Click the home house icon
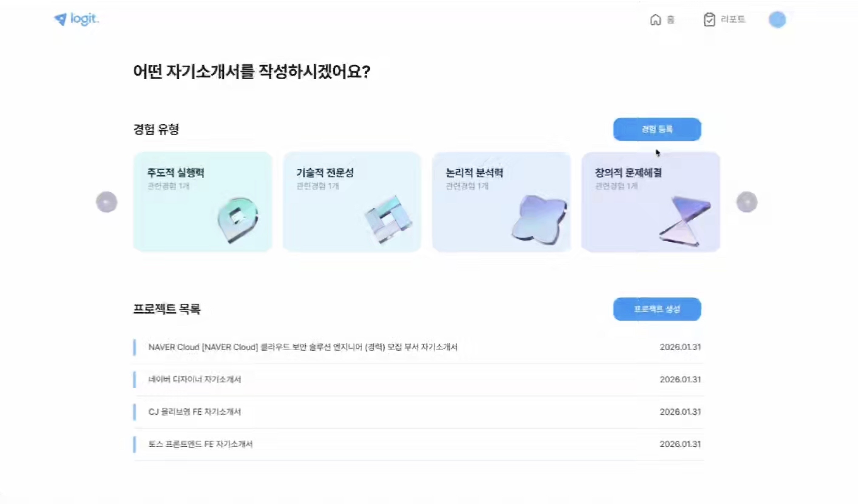 [x=655, y=20]
